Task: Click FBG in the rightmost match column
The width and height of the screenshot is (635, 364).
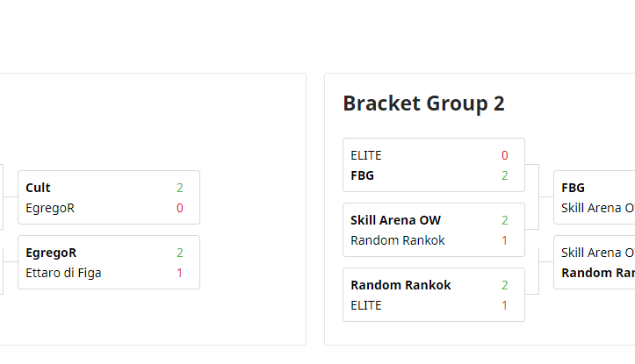Action: [573, 188]
